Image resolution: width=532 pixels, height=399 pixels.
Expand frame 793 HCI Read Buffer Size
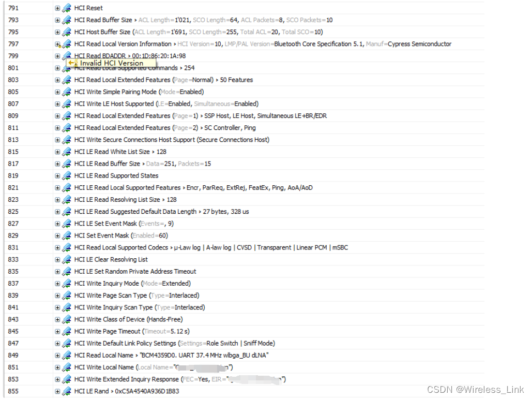[57, 20]
